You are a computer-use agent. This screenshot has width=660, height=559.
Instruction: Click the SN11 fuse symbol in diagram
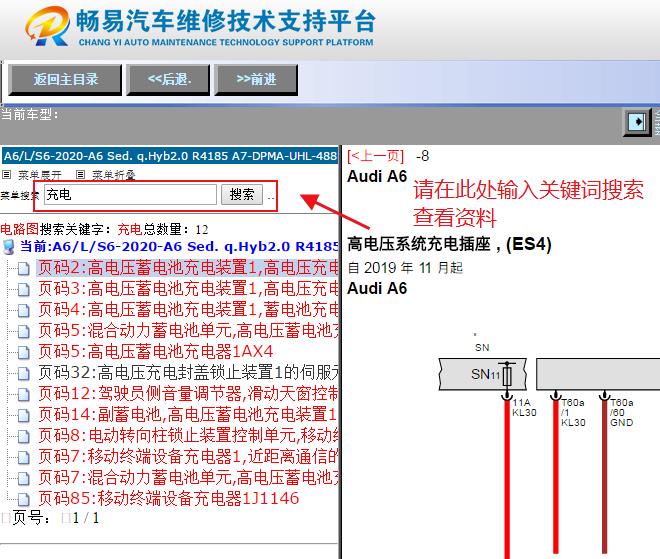tap(507, 374)
